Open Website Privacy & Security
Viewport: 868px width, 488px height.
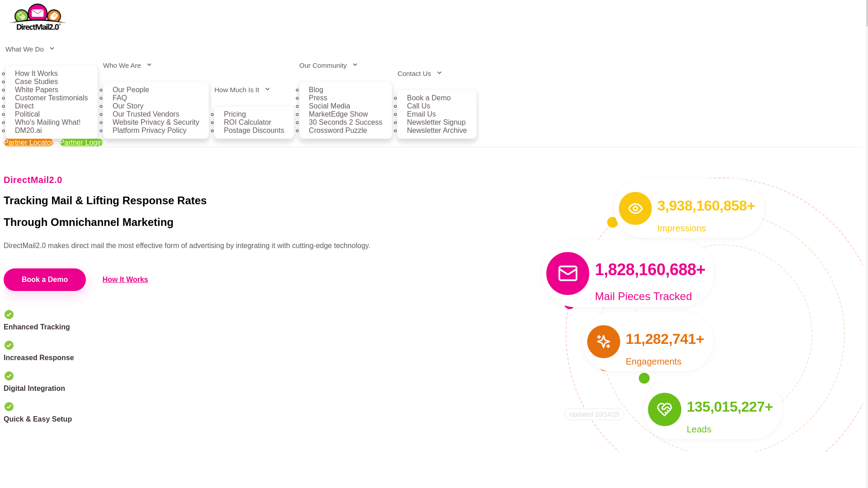click(156, 122)
